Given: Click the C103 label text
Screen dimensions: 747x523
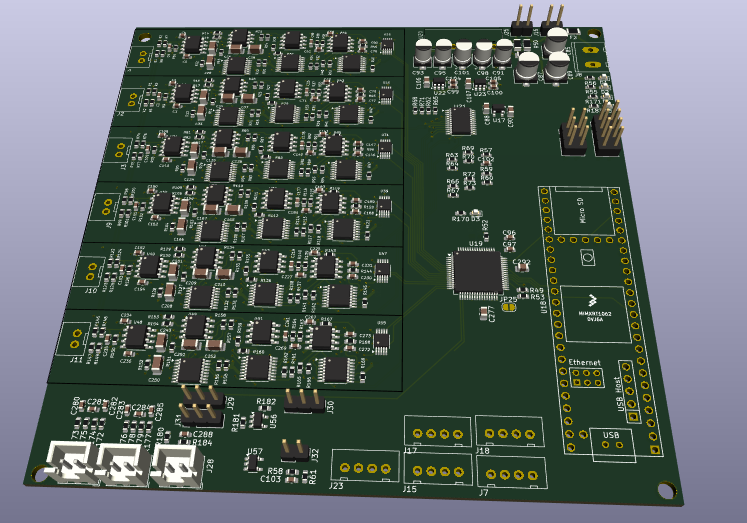Looking at the screenshot, I should coord(270,479).
